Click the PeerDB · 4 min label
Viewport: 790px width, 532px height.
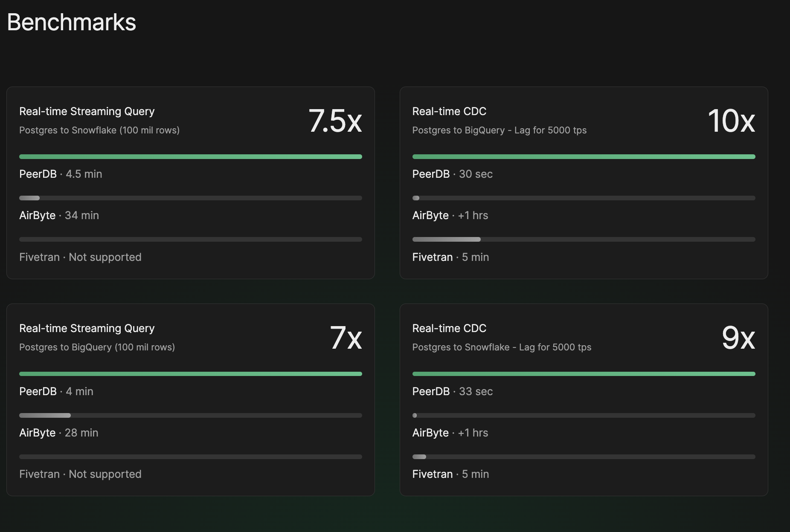pyautogui.click(x=56, y=391)
